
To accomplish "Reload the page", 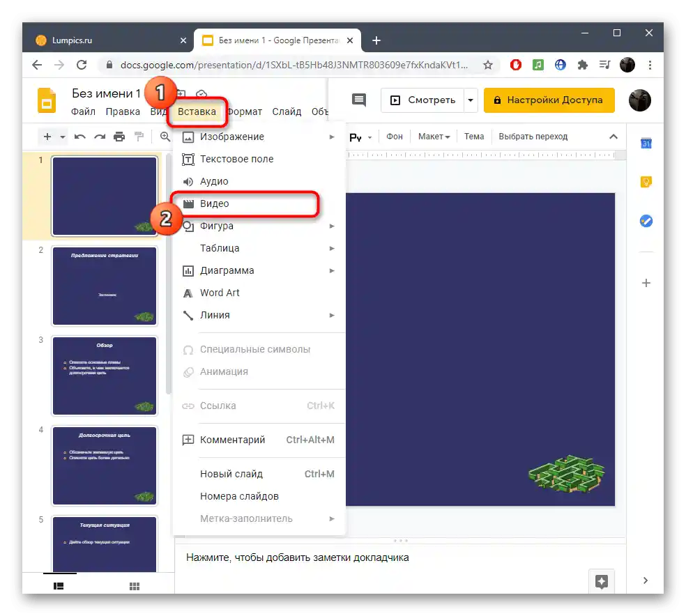I will (82, 65).
